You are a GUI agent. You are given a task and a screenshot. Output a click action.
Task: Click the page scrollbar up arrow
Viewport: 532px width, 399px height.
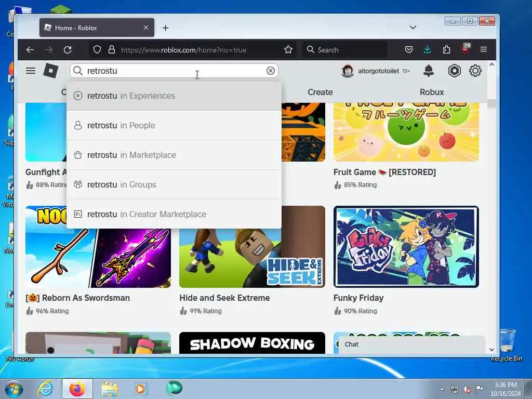[x=491, y=65]
